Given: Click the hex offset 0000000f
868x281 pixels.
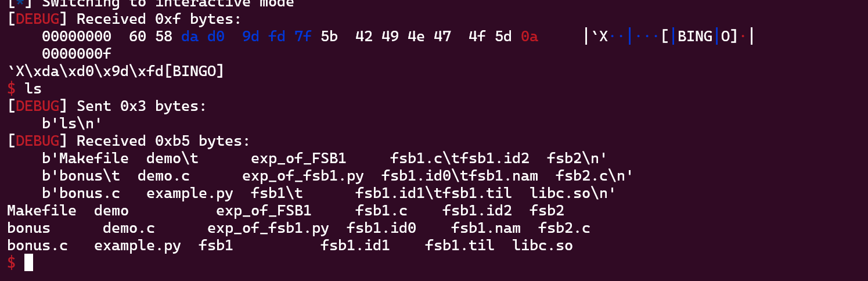Looking at the screenshot, I should tap(76, 54).
